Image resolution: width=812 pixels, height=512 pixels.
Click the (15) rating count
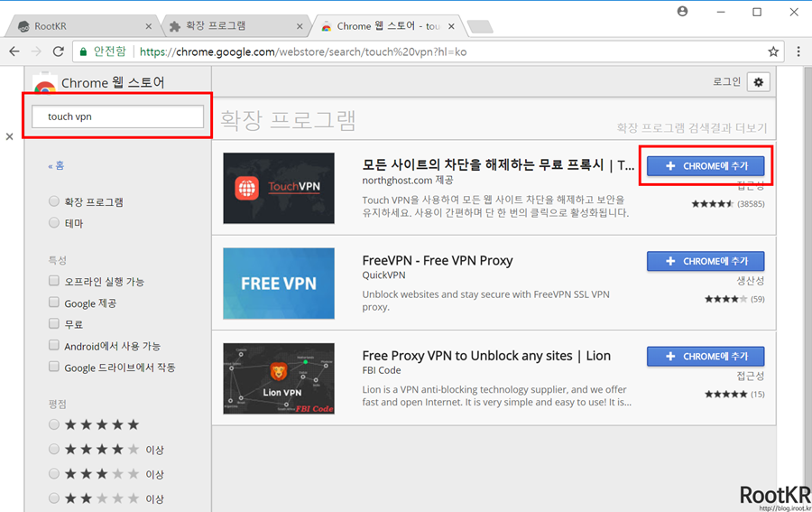(x=758, y=395)
